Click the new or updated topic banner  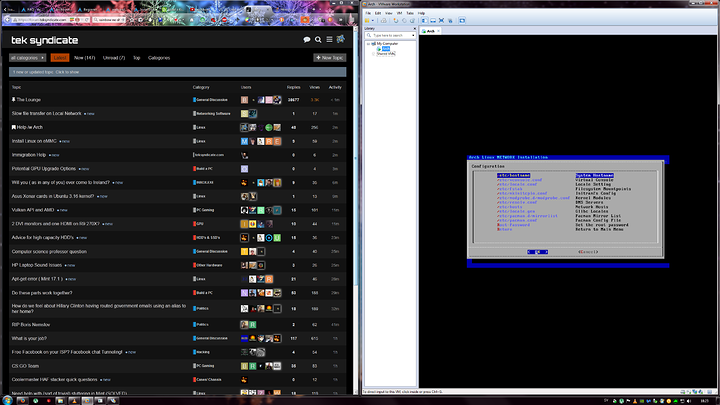click(x=178, y=72)
